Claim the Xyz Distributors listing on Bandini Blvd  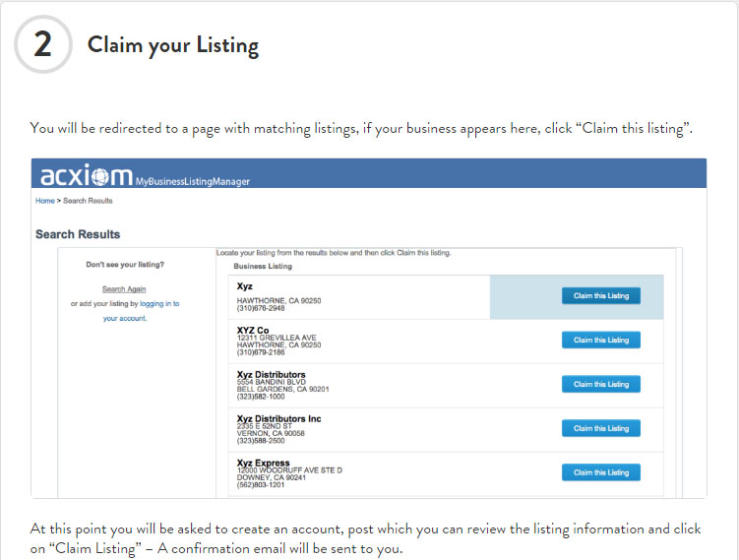coord(600,384)
